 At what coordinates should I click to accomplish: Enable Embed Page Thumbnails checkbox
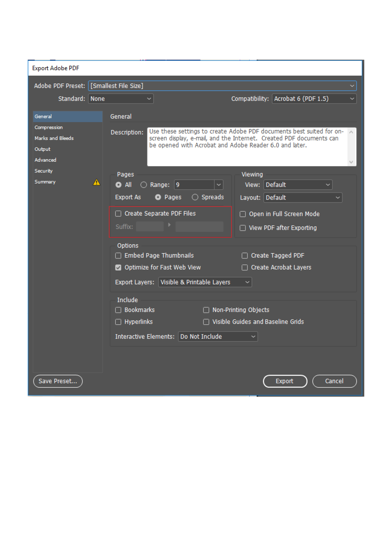point(118,256)
